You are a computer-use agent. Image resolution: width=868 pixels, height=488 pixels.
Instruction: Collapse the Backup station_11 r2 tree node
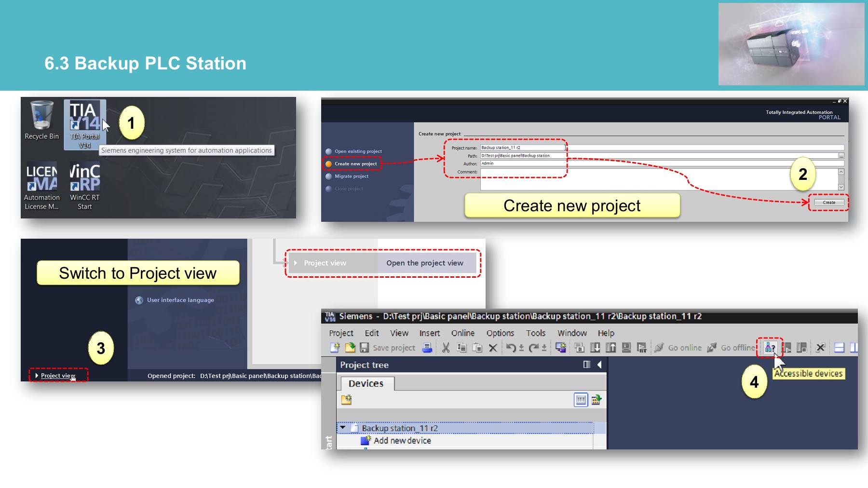click(343, 428)
